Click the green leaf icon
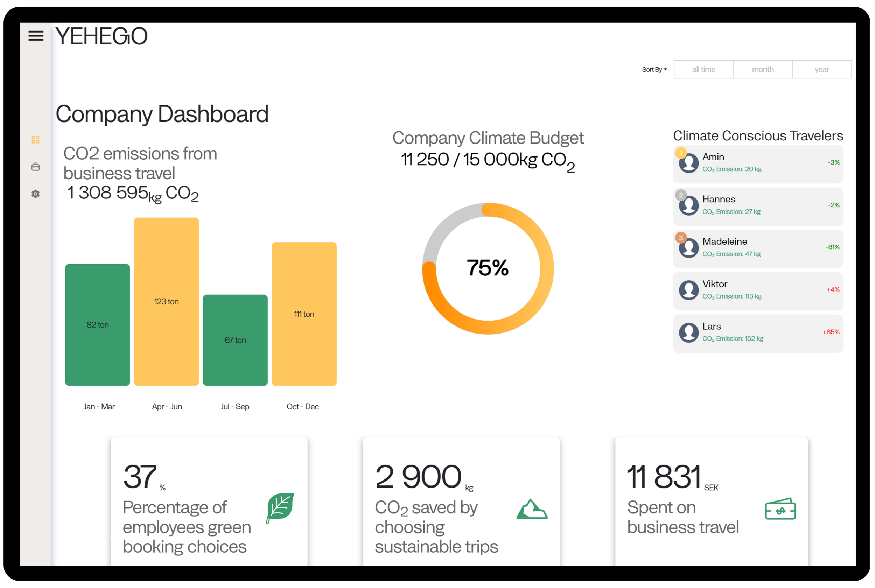 [x=280, y=508]
